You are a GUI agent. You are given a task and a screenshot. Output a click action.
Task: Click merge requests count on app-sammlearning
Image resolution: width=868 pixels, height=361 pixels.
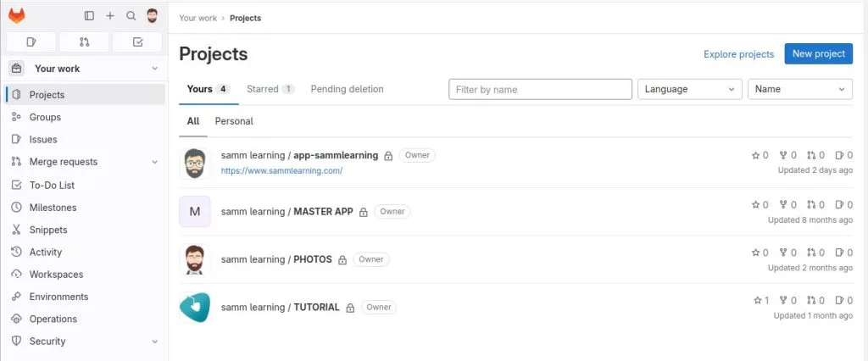[x=816, y=156]
